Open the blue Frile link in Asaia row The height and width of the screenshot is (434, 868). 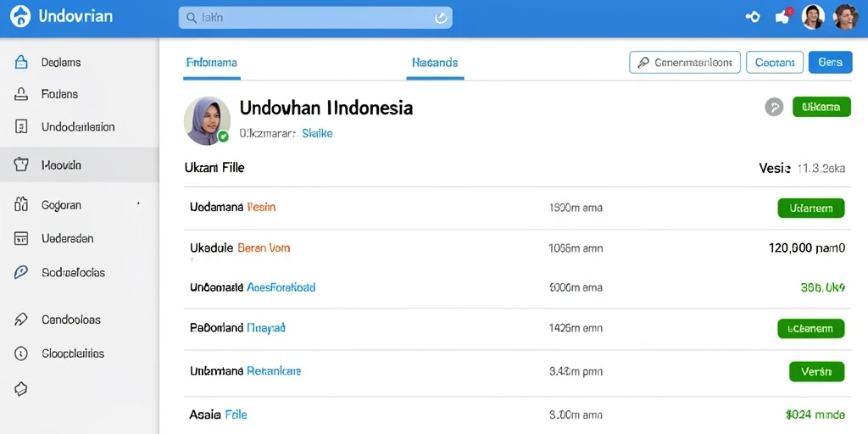pyautogui.click(x=236, y=414)
